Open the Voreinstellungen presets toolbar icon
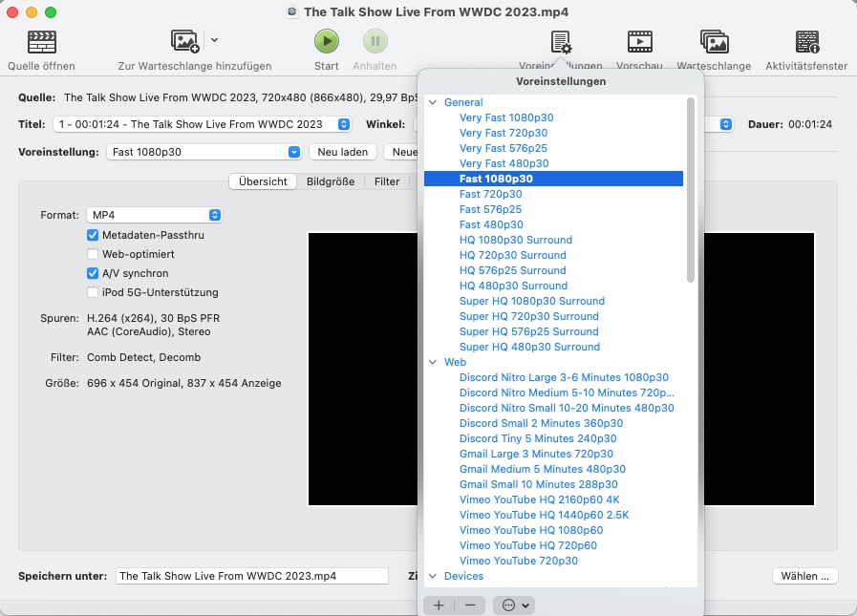The image size is (857, 616). 561,42
